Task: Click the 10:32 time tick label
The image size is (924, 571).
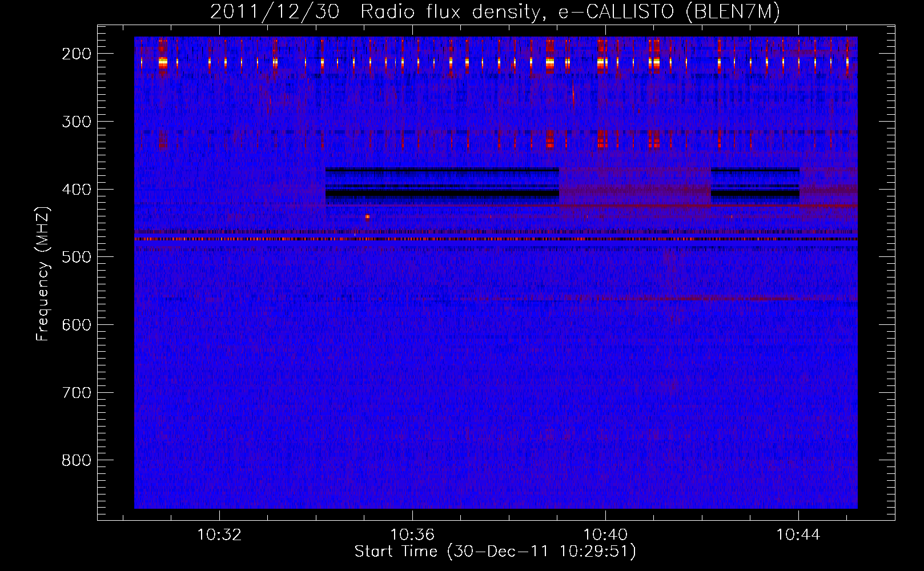Action: 219,535
